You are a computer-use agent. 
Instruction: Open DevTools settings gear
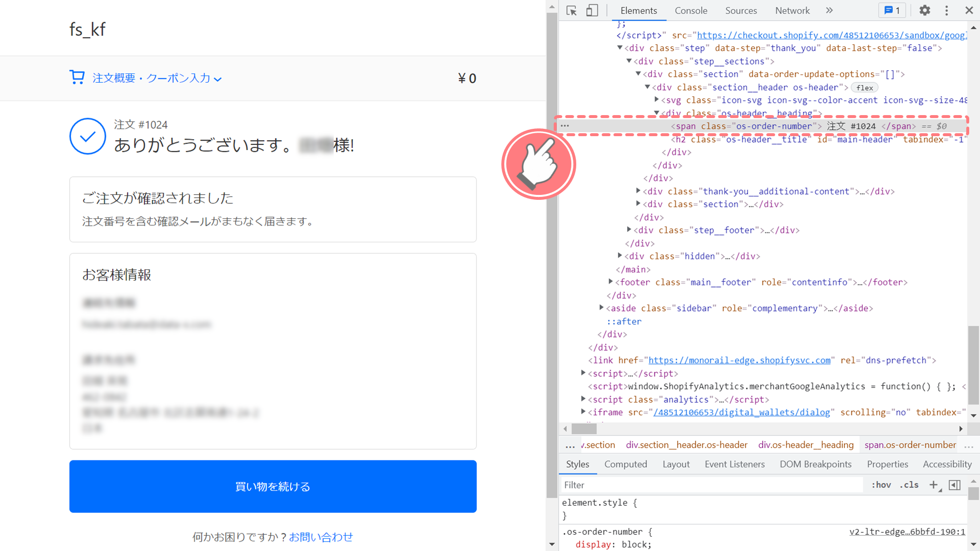[x=925, y=10]
